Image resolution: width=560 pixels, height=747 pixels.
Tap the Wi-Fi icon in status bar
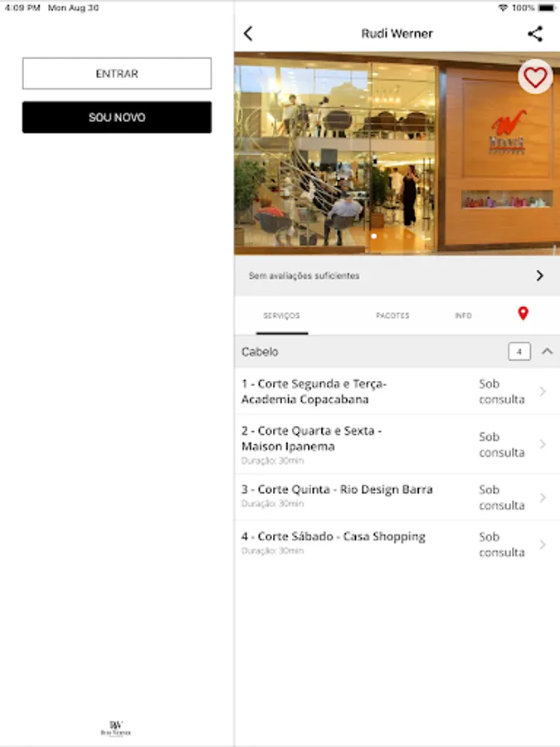coord(503,7)
